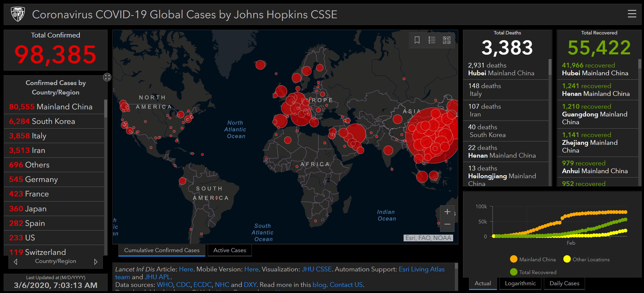Open the JHU APL link
This screenshot has width=644, height=293.
pos(157,277)
